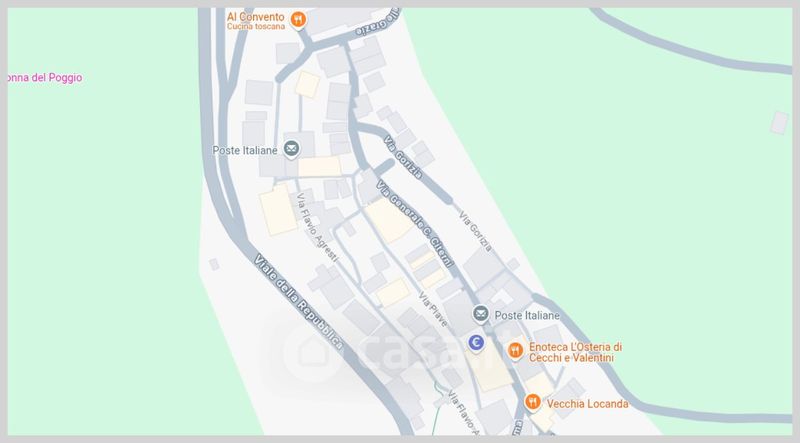Click the Poste Italiane text near Via Piave
Screen dimensions: 800x443
(x=527, y=315)
